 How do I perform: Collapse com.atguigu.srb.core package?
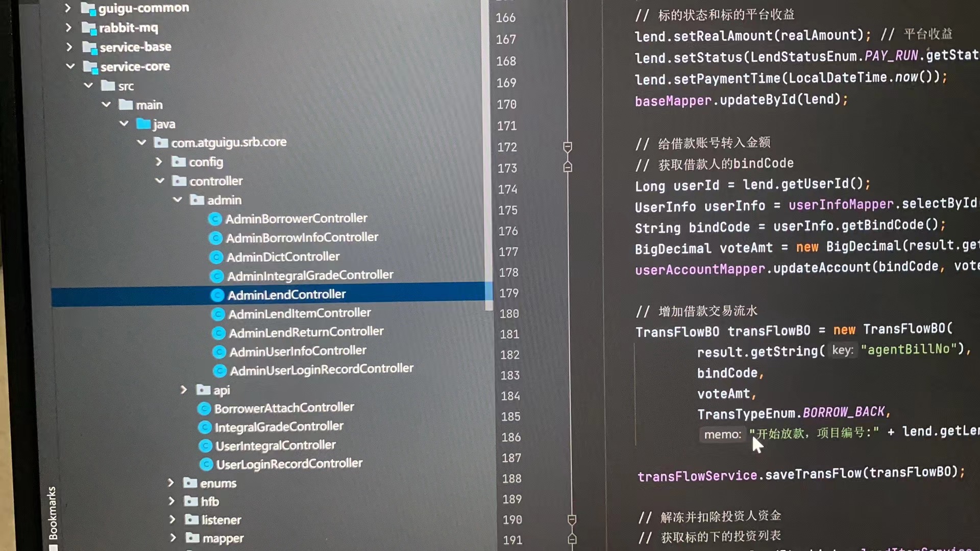(x=142, y=142)
